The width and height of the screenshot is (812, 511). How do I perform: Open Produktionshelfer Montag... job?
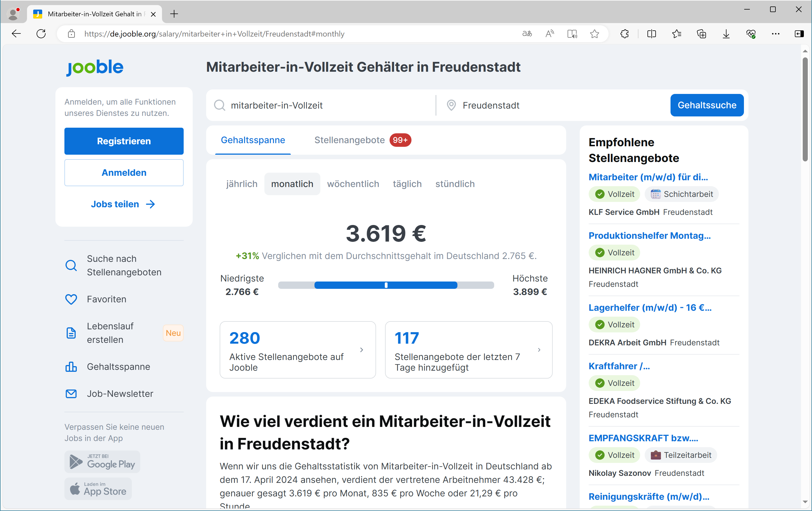pyautogui.click(x=649, y=235)
